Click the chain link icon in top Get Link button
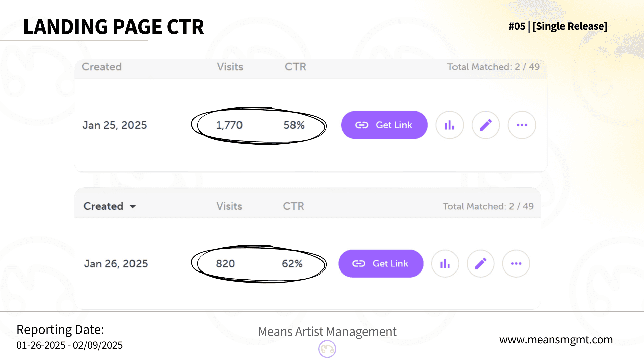Image resolution: width=644 pixels, height=362 pixels. 362,125
